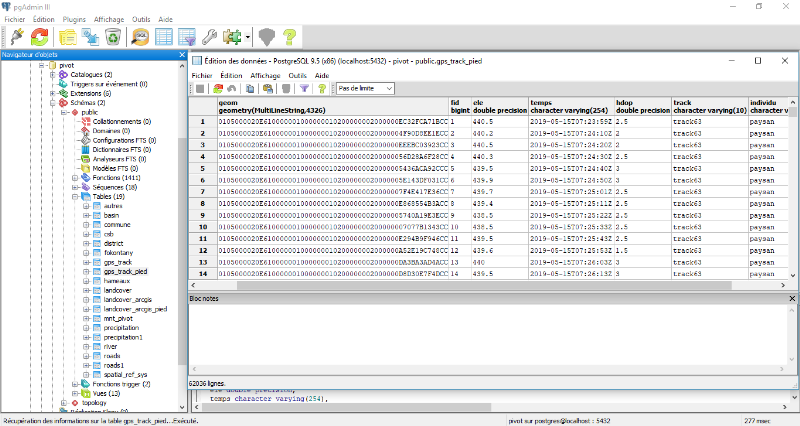
Task: Click the filter funnel in data editor
Action: [x=305, y=88]
